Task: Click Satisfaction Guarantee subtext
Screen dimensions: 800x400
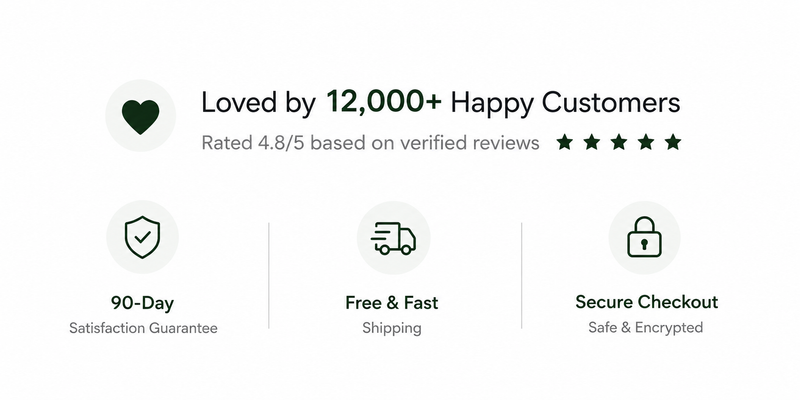Action: pos(143,328)
